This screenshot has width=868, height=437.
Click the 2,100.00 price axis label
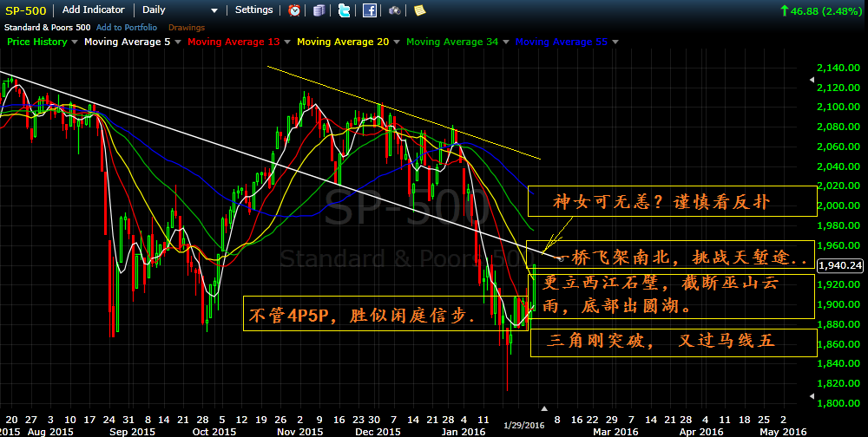click(838, 107)
